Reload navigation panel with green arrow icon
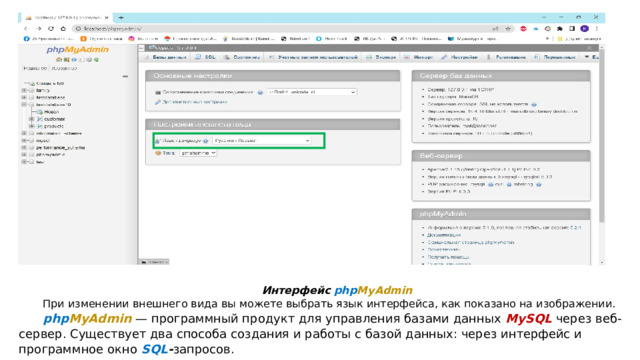Screen dimensions: 640x360 tap(96, 60)
